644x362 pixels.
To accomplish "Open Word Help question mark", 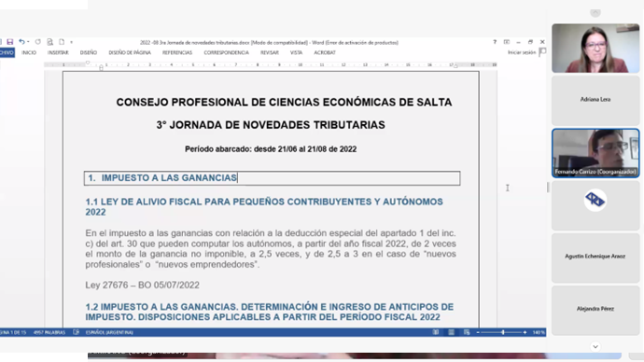I will click(495, 42).
